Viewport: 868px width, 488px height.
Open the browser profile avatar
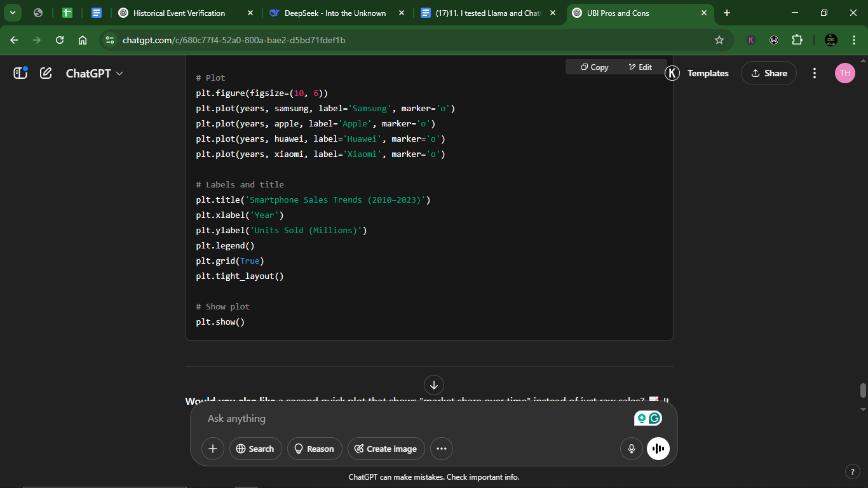click(831, 40)
